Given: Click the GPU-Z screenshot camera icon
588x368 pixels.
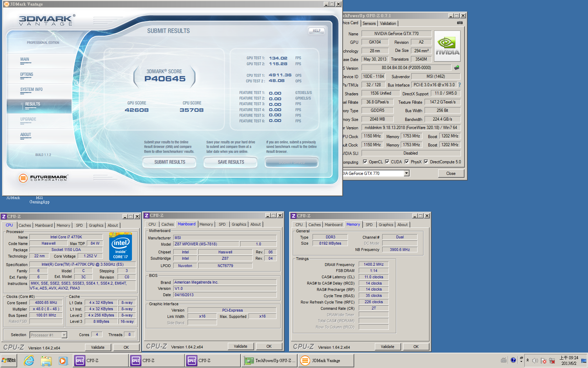Looking at the screenshot, I should [x=460, y=23].
